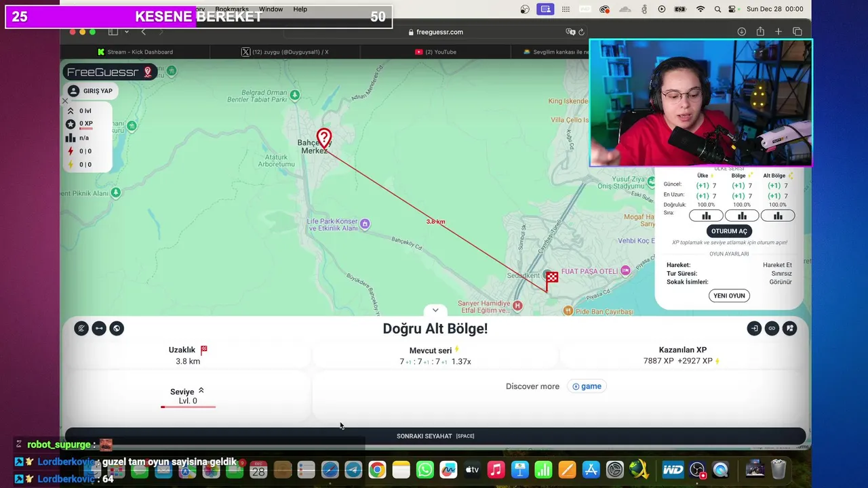Toggle the Safari sidebar button
Image resolution: width=868 pixels, height=488 pixels.
(x=113, y=32)
